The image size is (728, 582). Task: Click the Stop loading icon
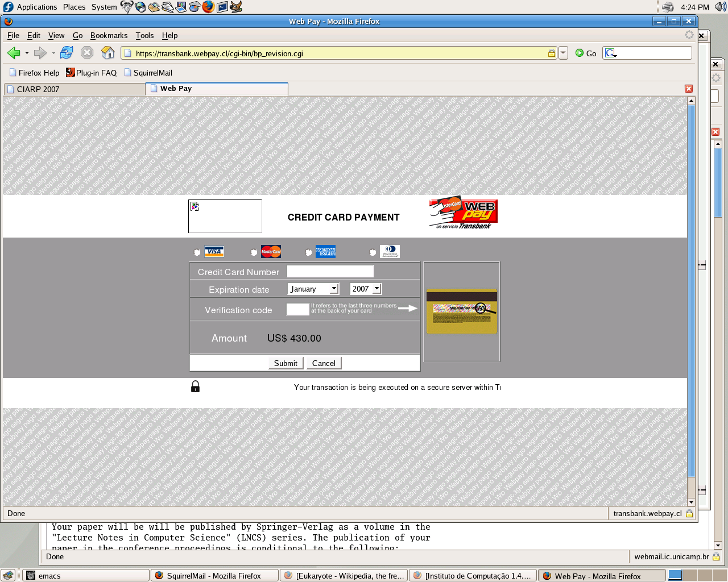[x=87, y=53]
